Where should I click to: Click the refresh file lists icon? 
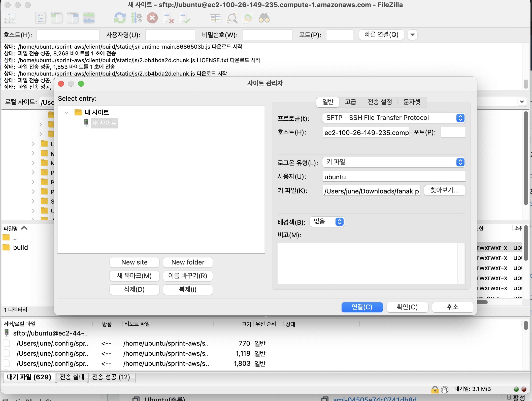[120, 18]
